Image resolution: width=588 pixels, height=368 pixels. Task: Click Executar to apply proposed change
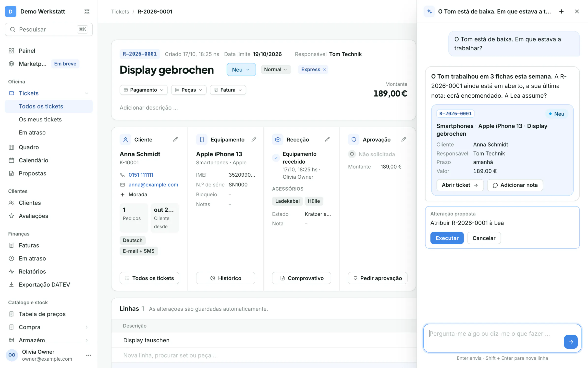pyautogui.click(x=447, y=238)
